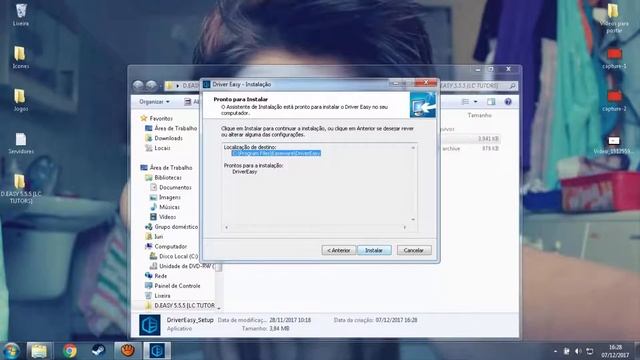The image size is (640, 360).
Task: Click the summary box horizontal scroll right arrow
Action: pos(404,227)
